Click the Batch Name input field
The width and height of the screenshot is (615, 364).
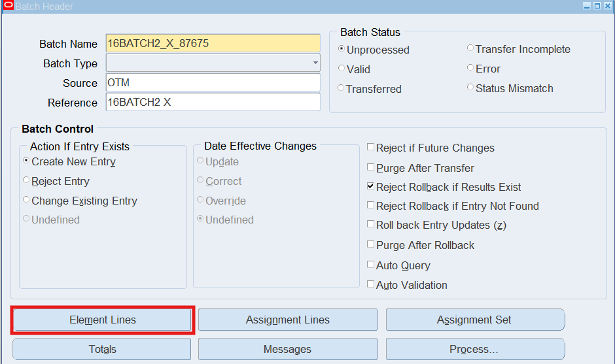click(x=213, y=44)
